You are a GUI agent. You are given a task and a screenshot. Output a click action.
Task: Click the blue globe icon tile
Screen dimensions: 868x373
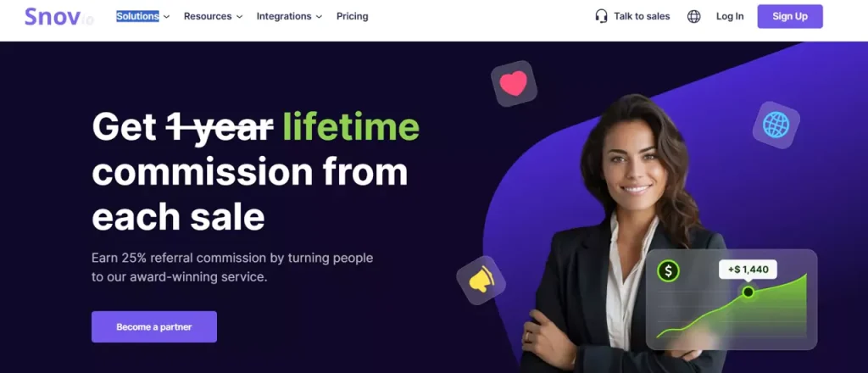[776, 125]
